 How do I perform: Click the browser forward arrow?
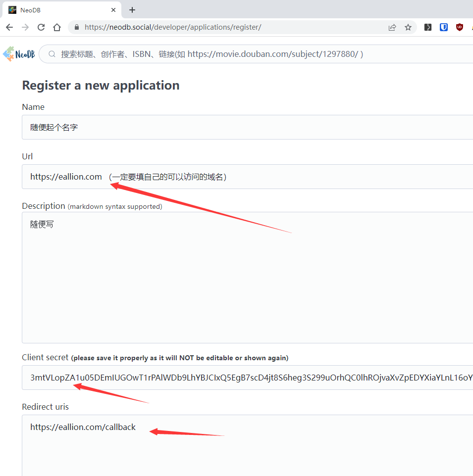[25, 27]
